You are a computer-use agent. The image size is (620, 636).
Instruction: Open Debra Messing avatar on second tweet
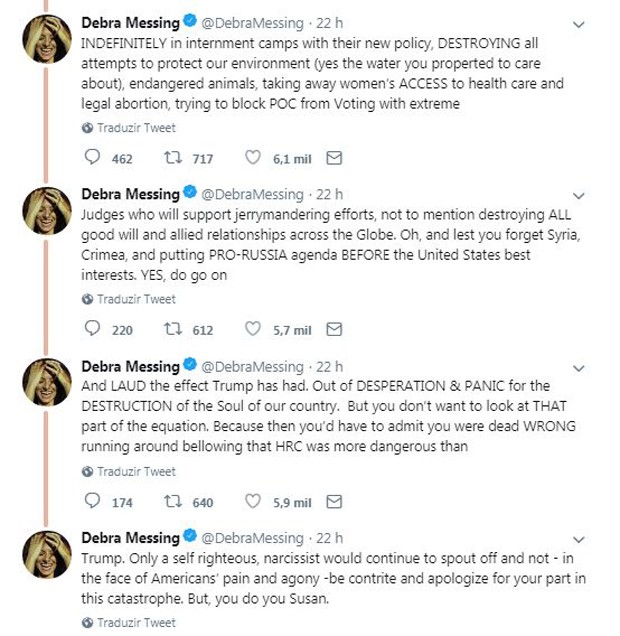click(47, 211)
